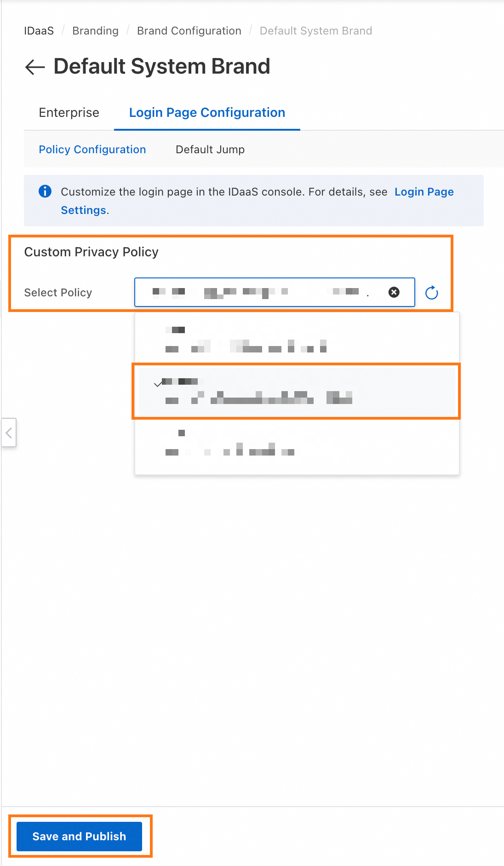The height and width of the screenshot is (866, 504).
Task: Click the checkmark on the selected policy option
Action: tap(158, 383)
